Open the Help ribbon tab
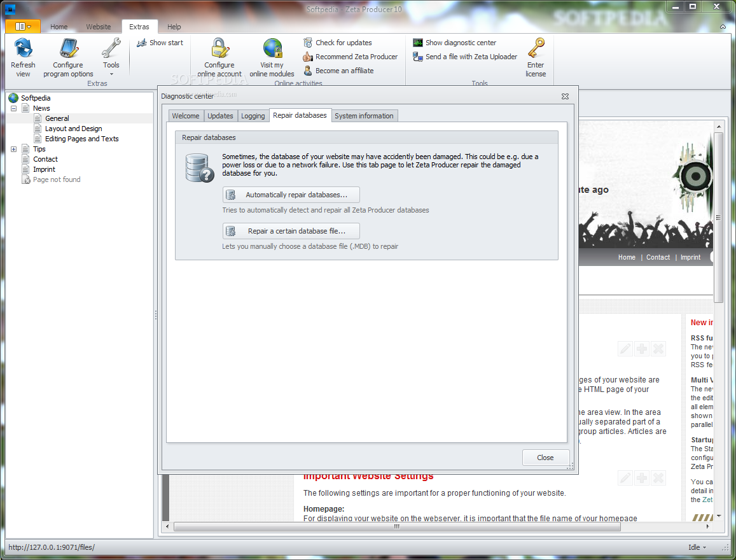 tap(174, 27)
